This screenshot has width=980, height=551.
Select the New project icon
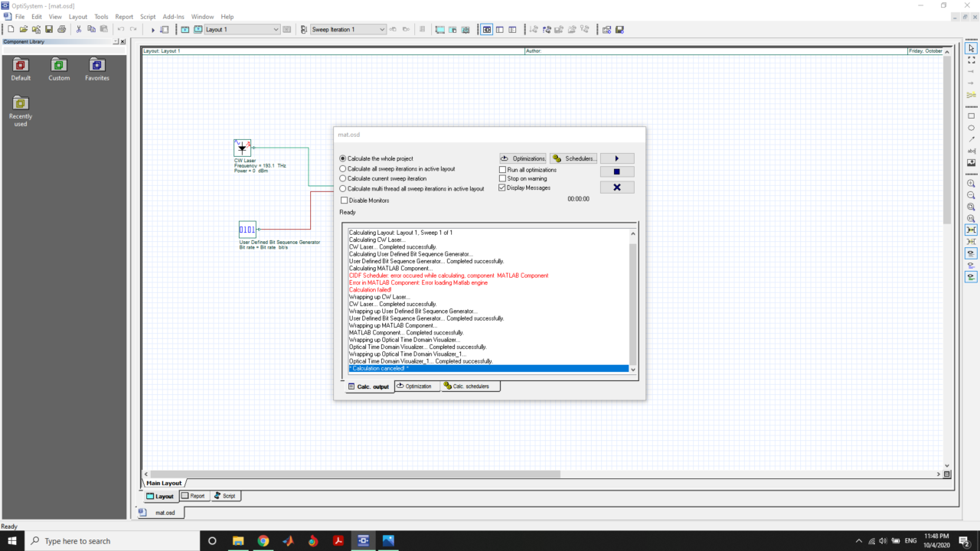[10, 29]
